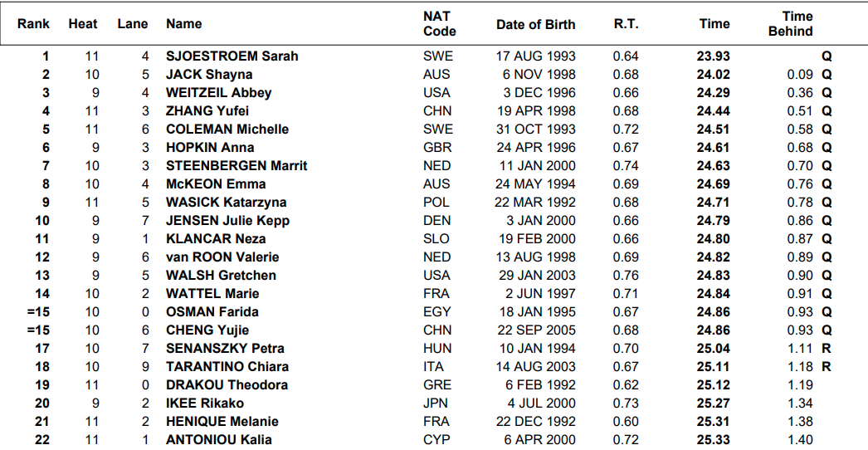Select the name SJOESTROEM Sarah
Image resolution: width=868 pixels, height=450 pixels.
[x=232, y=56]
